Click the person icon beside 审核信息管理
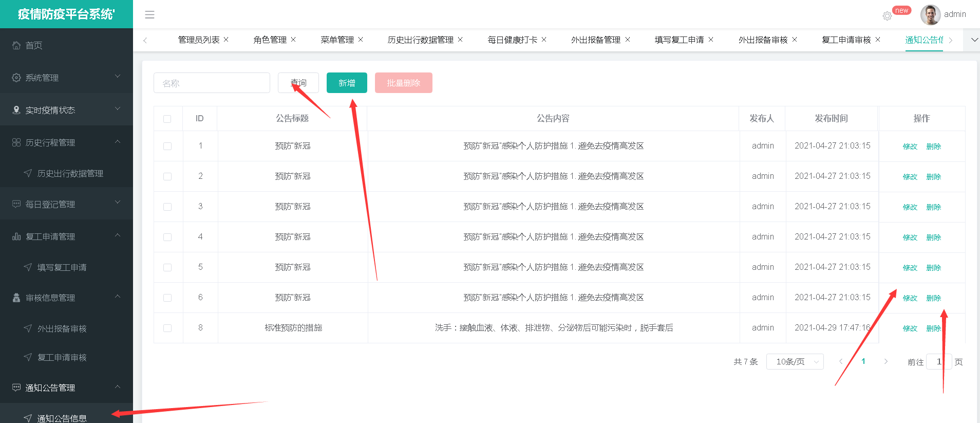 pyautogui.click(x=16, y=298)
